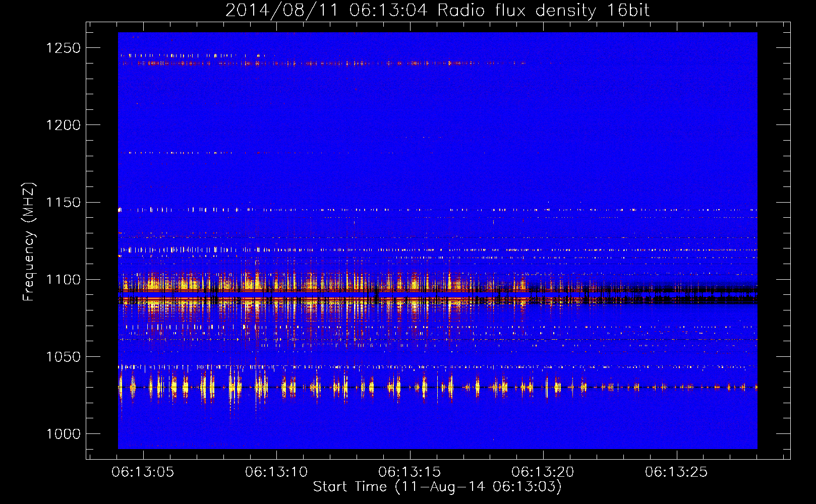This screenshot has width=816, height=504.
Task: Select the 1150 frequency tick label
Action: (x=63, y=203)
